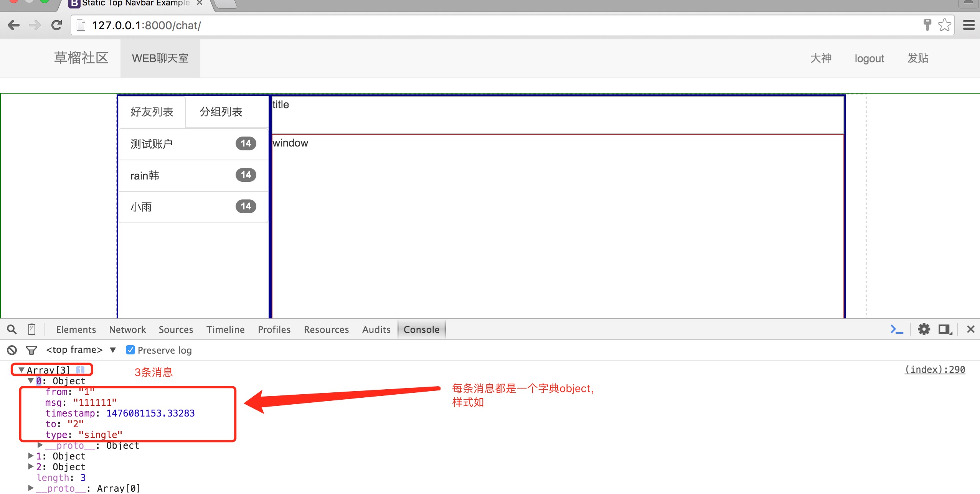Open DevTools Audits panel
The width and height of the screenshot is (980, 494).
coord(376,329)
